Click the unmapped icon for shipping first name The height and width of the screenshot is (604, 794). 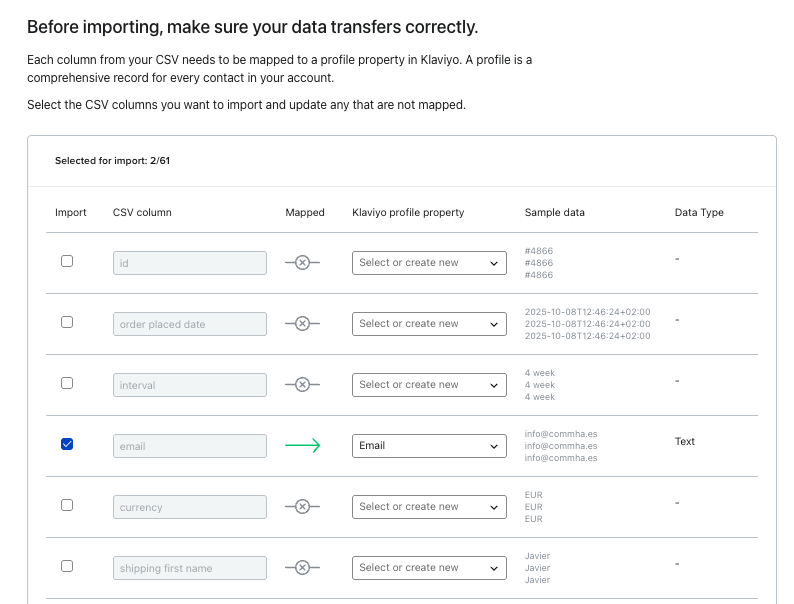pyautogui.click(x=302, y=568)
